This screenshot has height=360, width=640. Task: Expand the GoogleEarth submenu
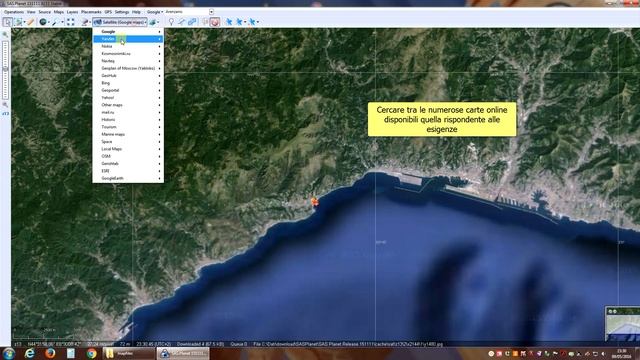tap(128, 178)
